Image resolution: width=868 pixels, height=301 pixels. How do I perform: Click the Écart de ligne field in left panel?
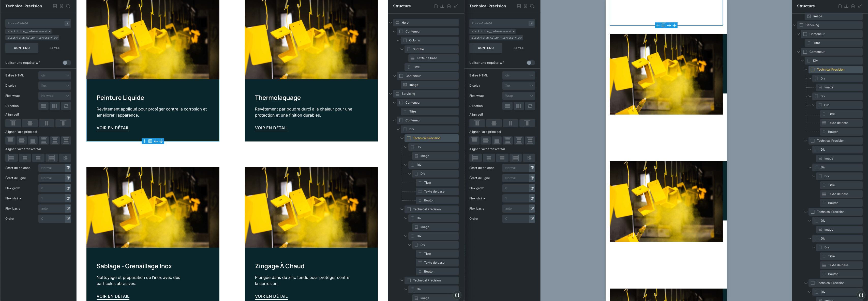point(52,178)
